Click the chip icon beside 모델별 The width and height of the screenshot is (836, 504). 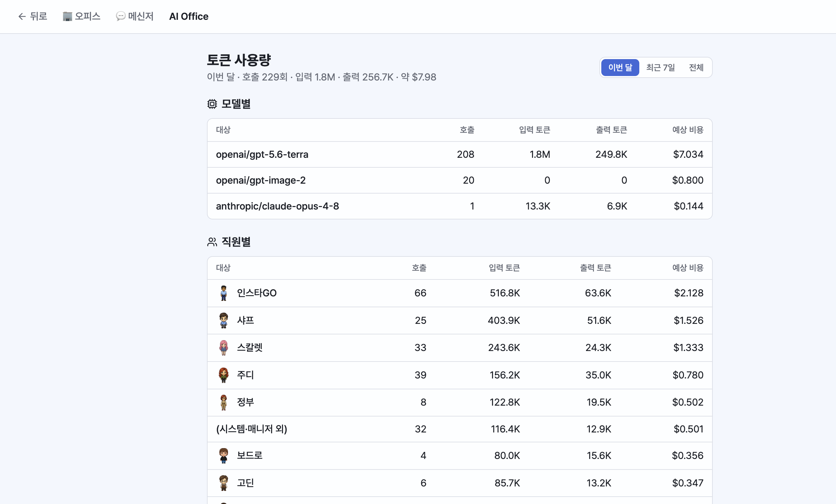pos(212,104)
